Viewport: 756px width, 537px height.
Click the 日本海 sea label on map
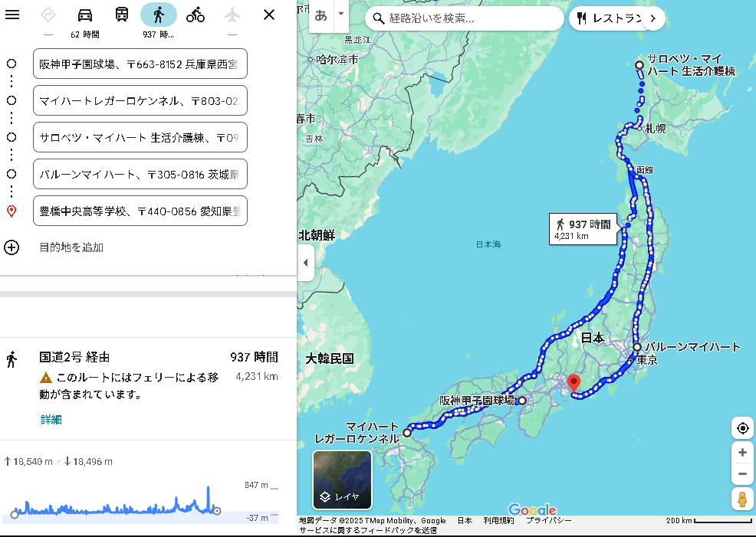click(488, 244)
